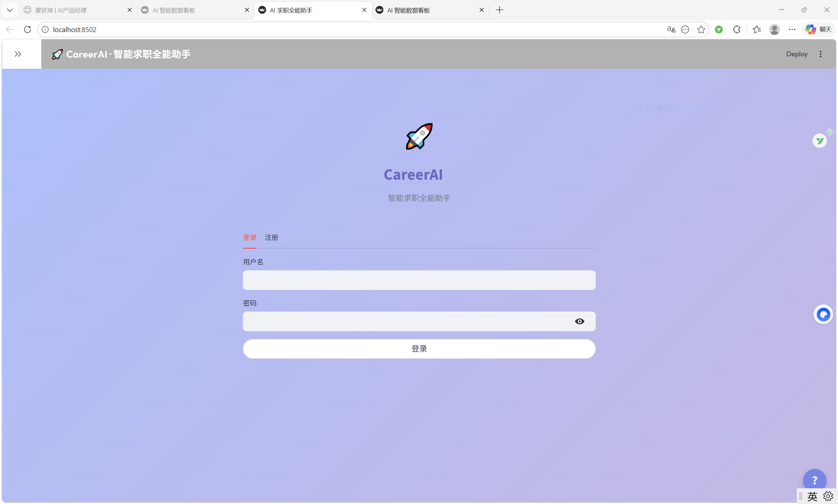
Task: Open the purple help question-mark bubble
Action: click(x=814, y=480)
